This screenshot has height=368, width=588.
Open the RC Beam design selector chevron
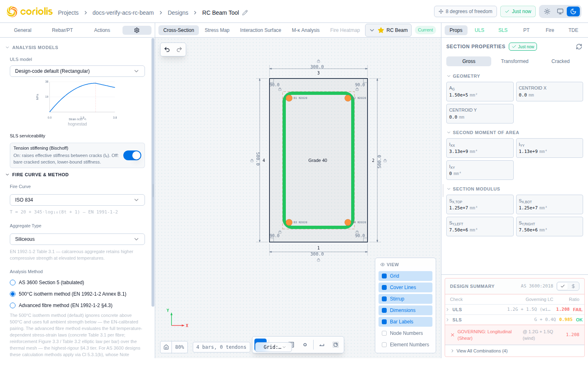tap(372, 30)
